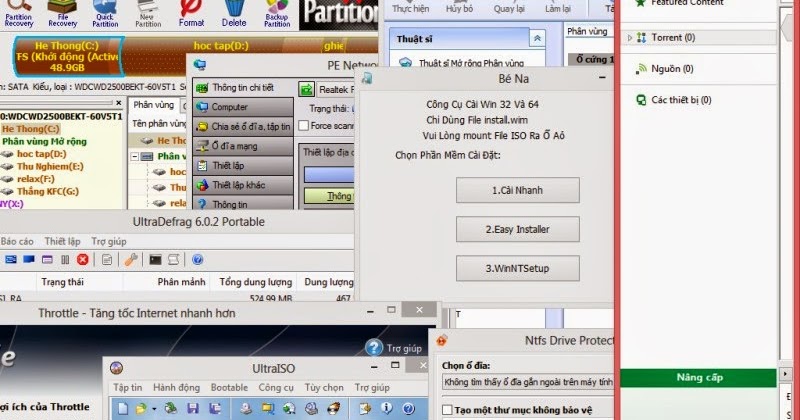This screenshot has height=420, width=800.
Task: Open the Tập tin menu in UltraISO
Action: point(128,387)
